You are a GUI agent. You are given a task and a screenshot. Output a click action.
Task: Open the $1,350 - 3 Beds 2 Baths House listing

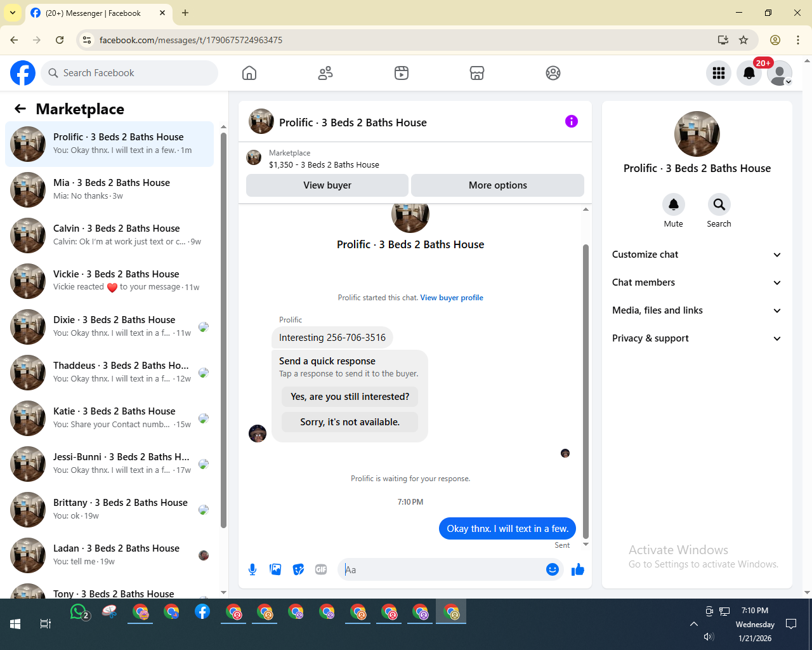tap(324, 164)
